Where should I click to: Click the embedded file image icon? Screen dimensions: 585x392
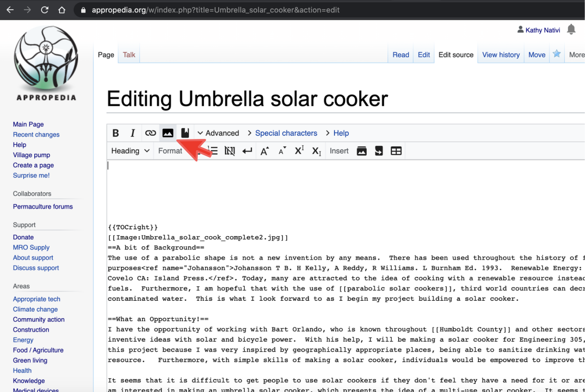point(168,133)
